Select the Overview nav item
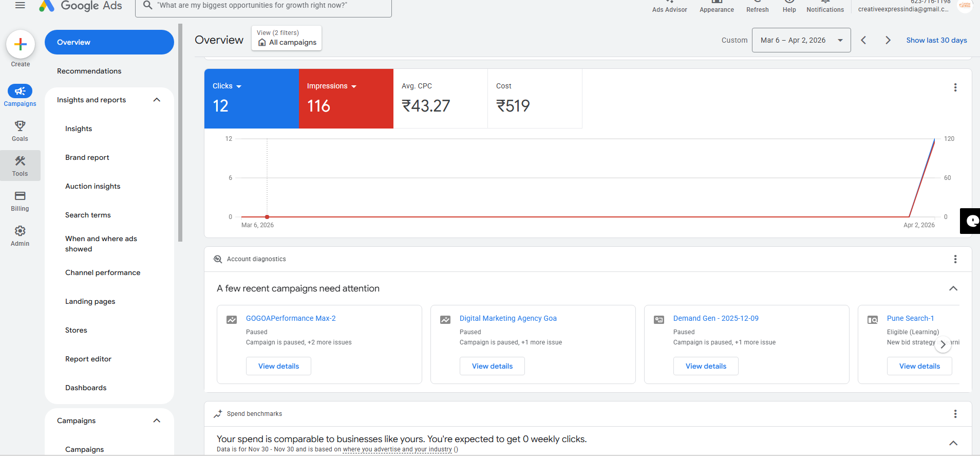Screen dimensions: 980x456 pos(109,42)
